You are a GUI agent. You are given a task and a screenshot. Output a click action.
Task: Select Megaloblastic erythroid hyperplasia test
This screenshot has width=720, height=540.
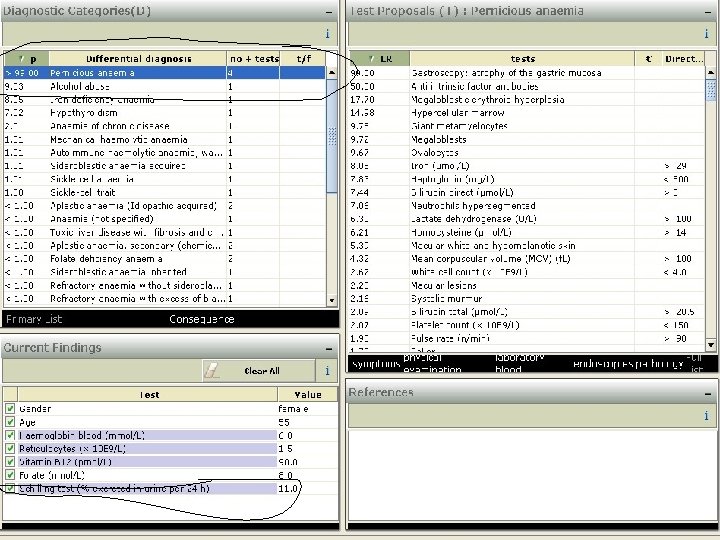527,99
